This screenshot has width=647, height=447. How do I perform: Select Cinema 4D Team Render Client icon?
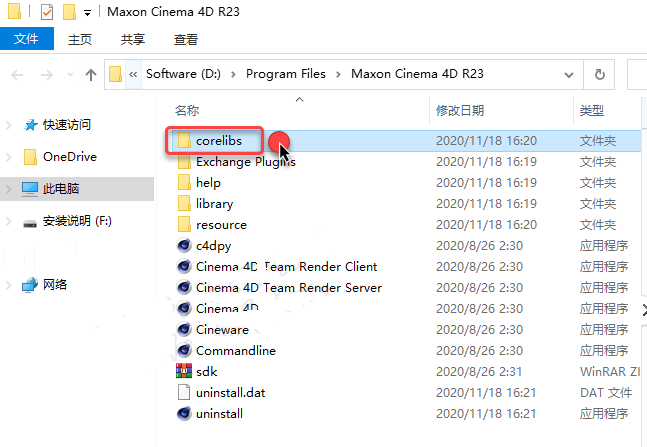click(x=184, y=267)
